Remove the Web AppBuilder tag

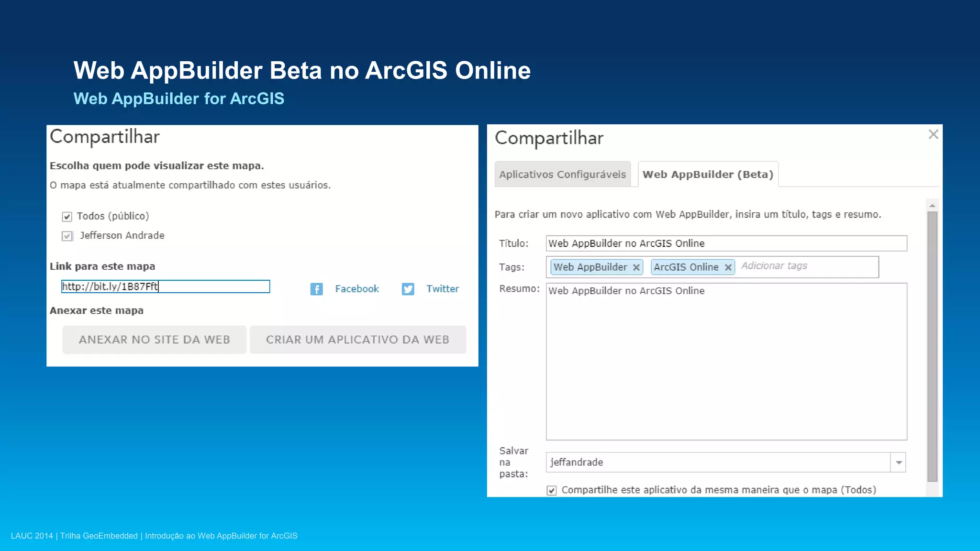636,267
